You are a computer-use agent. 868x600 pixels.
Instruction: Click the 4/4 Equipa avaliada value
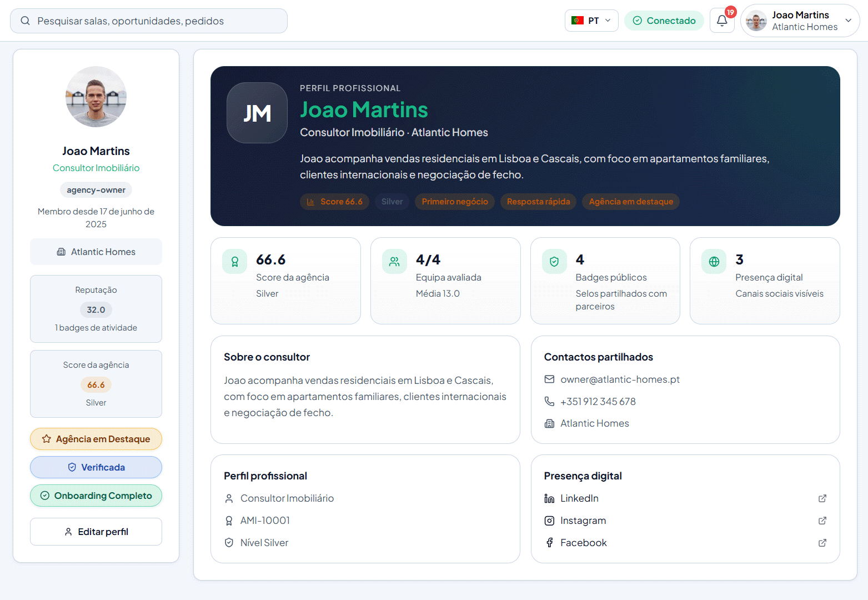click(x=428, y=259)
